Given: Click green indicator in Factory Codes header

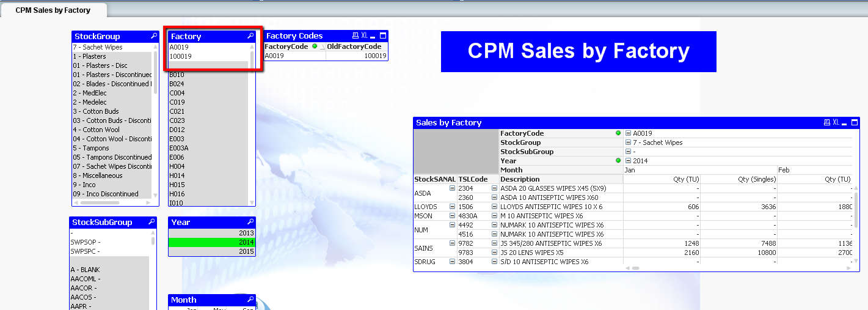Looking at the screenshot, I should [x=315, y=46].
